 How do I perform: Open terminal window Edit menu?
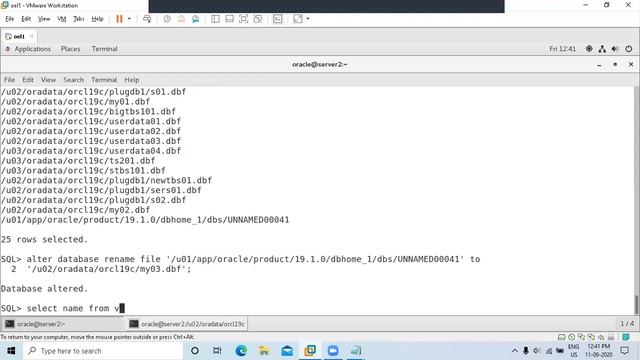point(28,80)
